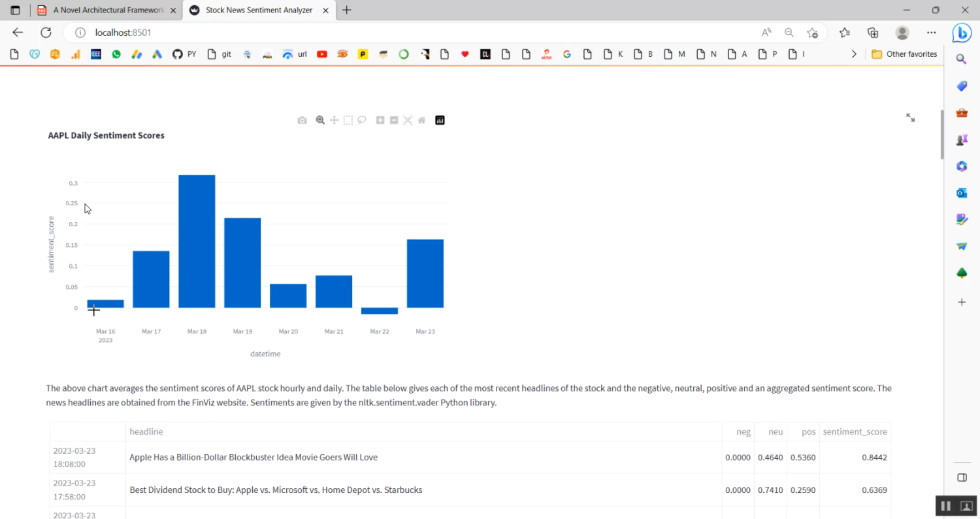
Task: Open the Outlook icon in the sidebar
Action: (961, 193)
